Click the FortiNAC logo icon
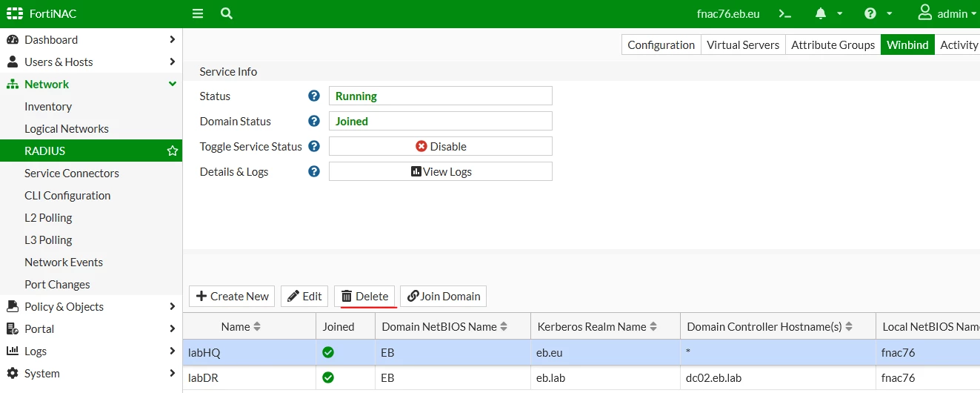Screen dimensions: 980x393 (x=15, y=14)
